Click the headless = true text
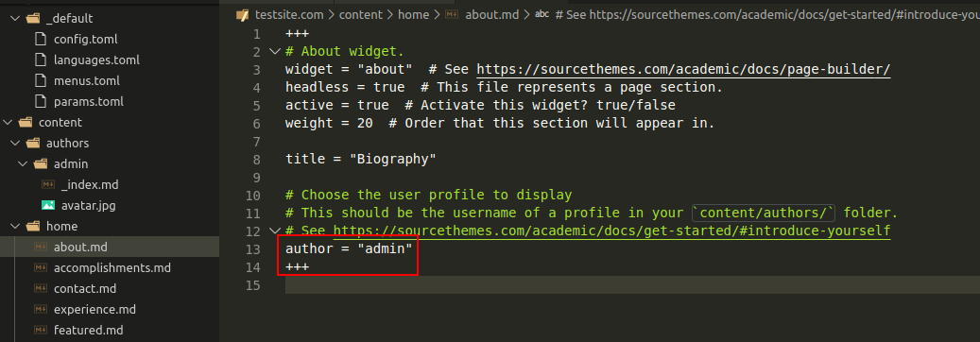This screenshot has width=980, height=342. click(x=345, y=88)
